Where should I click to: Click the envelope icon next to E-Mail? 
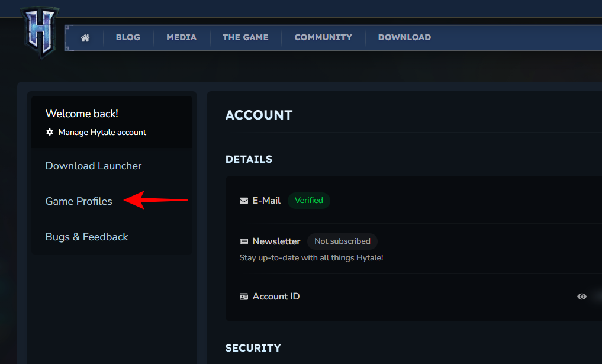coord(244,201)
